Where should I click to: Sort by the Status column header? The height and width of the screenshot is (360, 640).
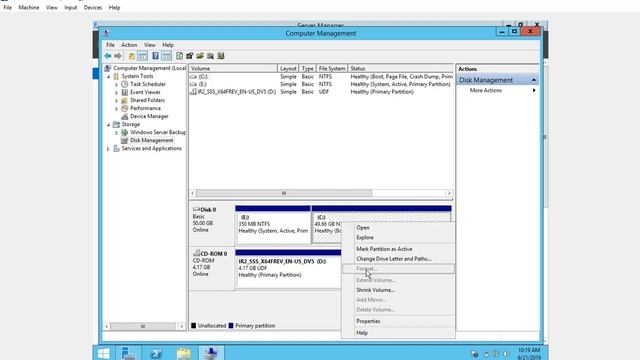(x=400, y=69)
